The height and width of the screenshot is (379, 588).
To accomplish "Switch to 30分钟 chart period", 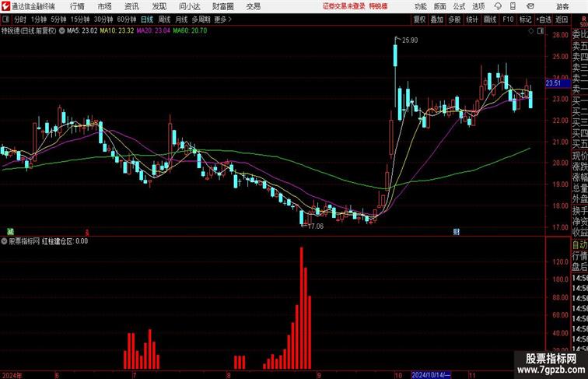I will pos(103,19).
